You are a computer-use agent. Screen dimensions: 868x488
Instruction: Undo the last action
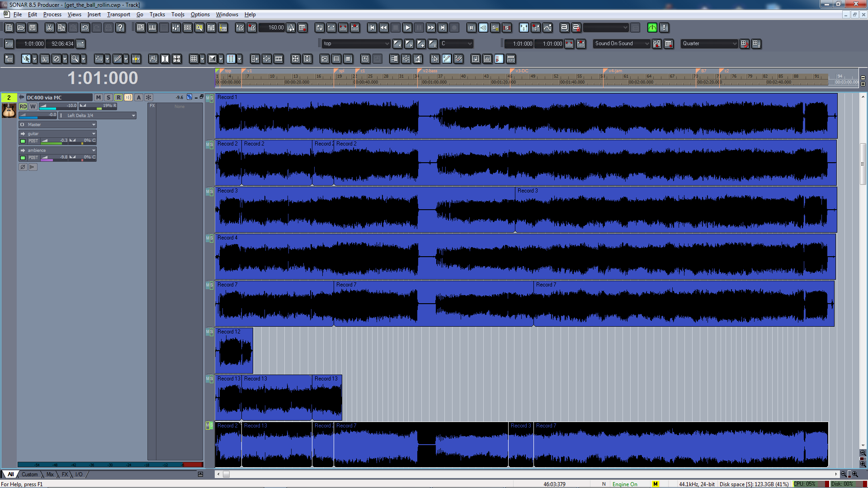pos(85,28)
